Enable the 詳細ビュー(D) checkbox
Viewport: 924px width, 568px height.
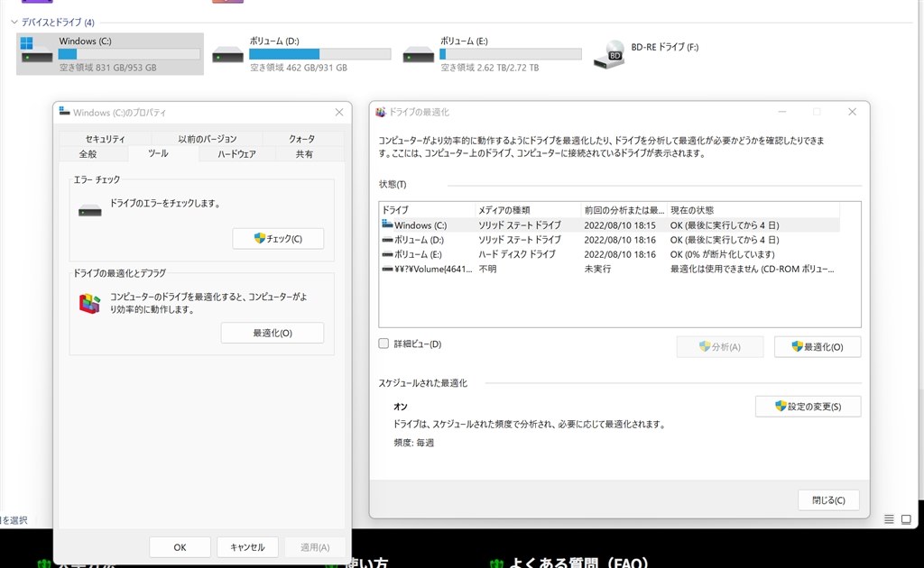click(383, 344)
